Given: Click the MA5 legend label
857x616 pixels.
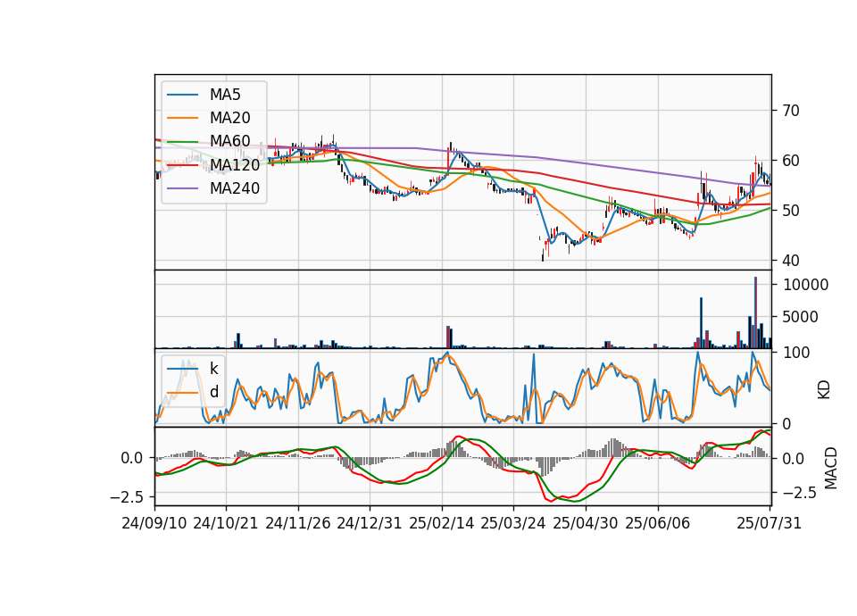Looking at the screenshot, I should click(225, 95).
